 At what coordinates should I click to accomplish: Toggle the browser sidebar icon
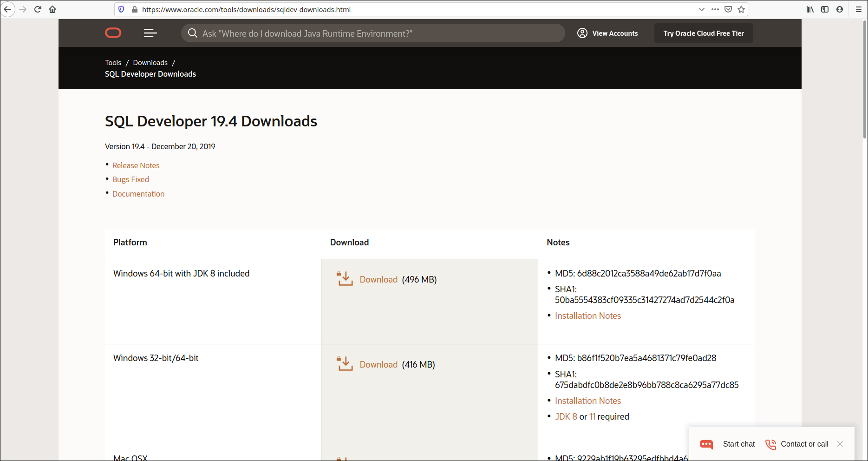click(825, 9)
